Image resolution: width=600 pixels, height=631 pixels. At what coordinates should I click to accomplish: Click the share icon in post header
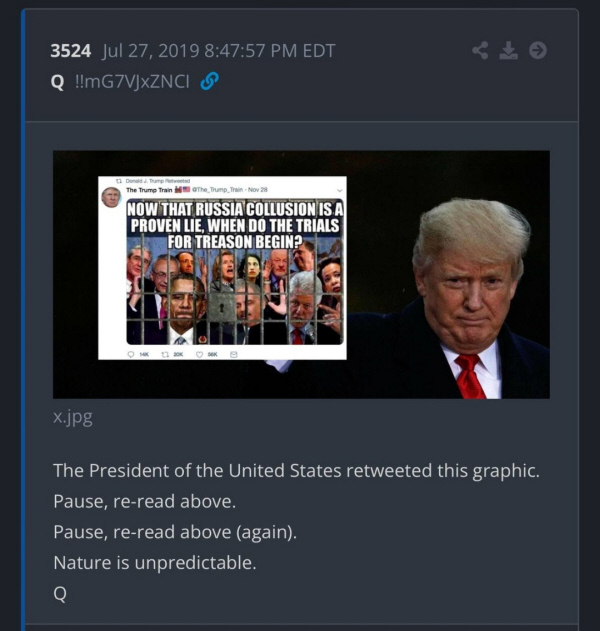tap(480, 51)
